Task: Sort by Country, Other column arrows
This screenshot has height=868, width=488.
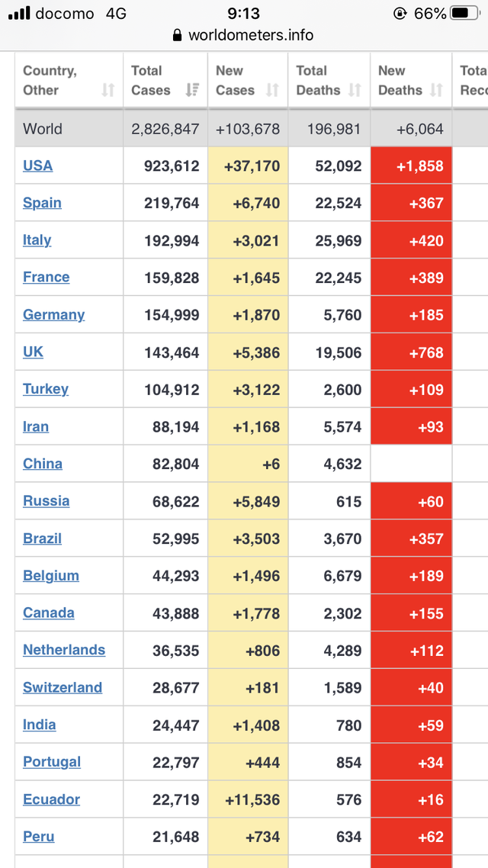Action: click(108, 90)
